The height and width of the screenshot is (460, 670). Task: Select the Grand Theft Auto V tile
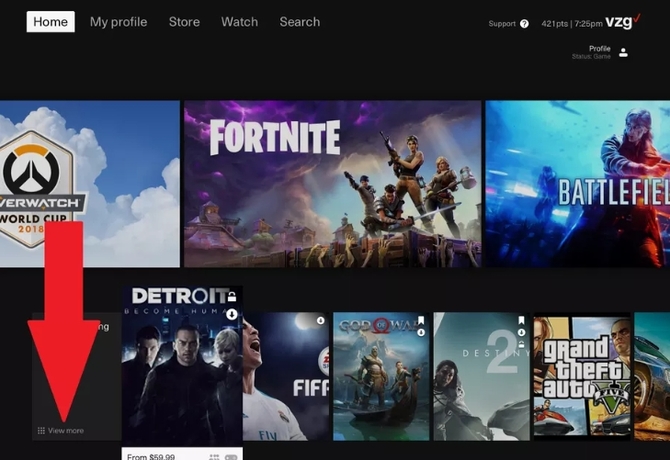(582, 376)
